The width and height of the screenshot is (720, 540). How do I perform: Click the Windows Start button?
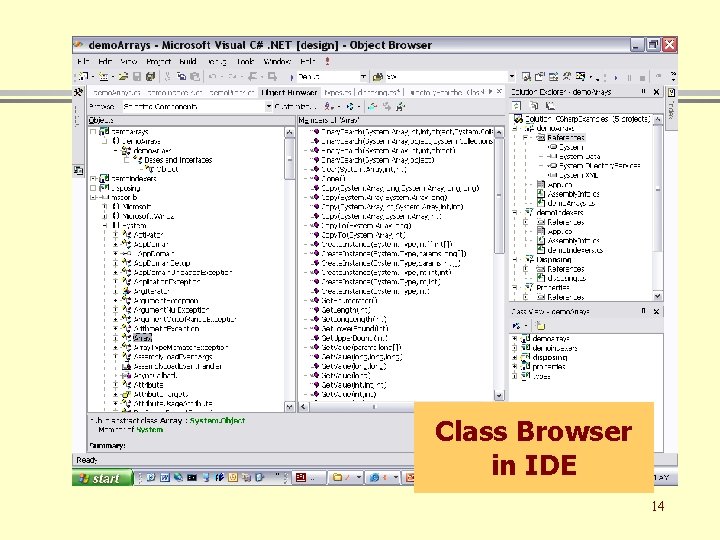[x=102, y=478]
